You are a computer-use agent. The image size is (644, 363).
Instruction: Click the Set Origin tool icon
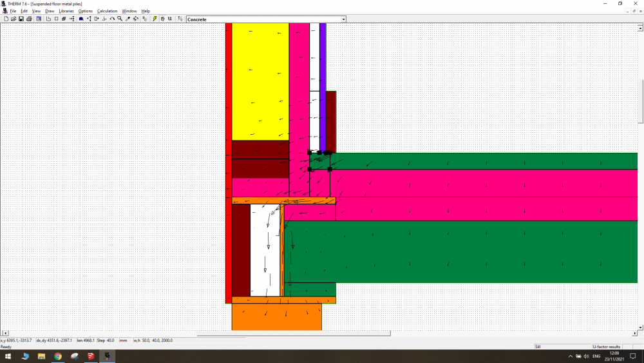(x=104, y=19)
